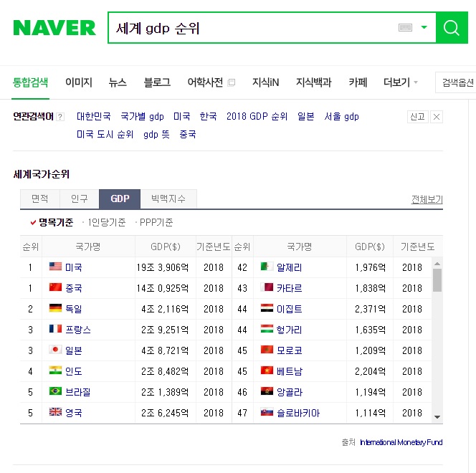The height and width of the screenshot is (473, 476).
Task: Click the related keywords help question icon
Action: (60, 117)
